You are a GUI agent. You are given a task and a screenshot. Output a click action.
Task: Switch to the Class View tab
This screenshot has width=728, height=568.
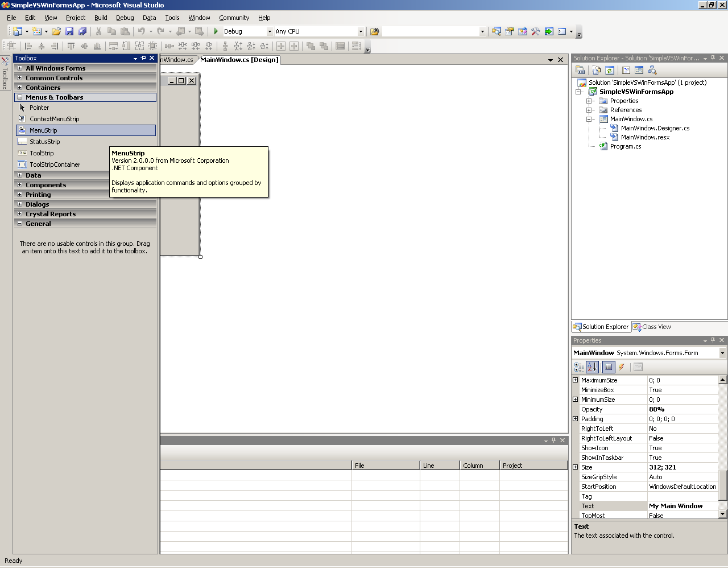click(652, 327)
